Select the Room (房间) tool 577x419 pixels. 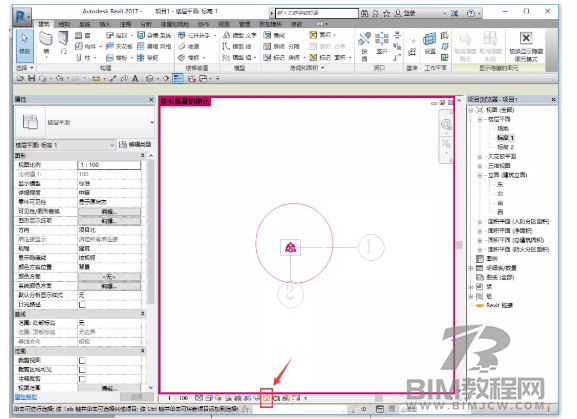(274, 35)
